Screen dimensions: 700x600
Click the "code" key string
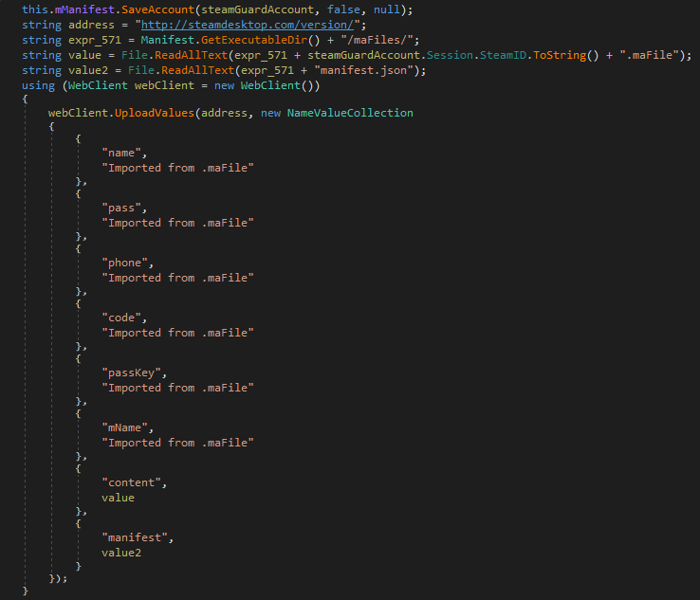coord(121,318)
